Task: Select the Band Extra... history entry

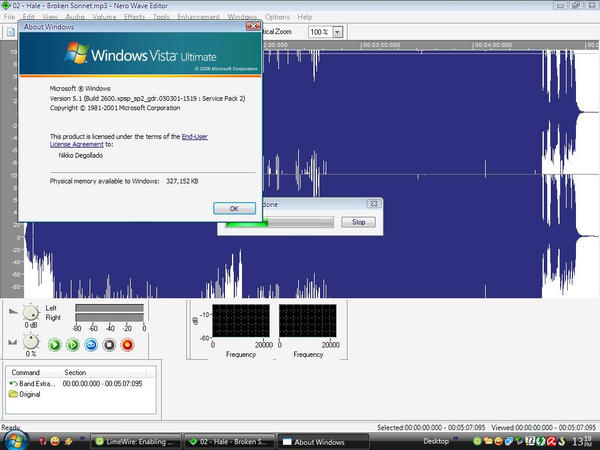Action: (x=33, y=383)
